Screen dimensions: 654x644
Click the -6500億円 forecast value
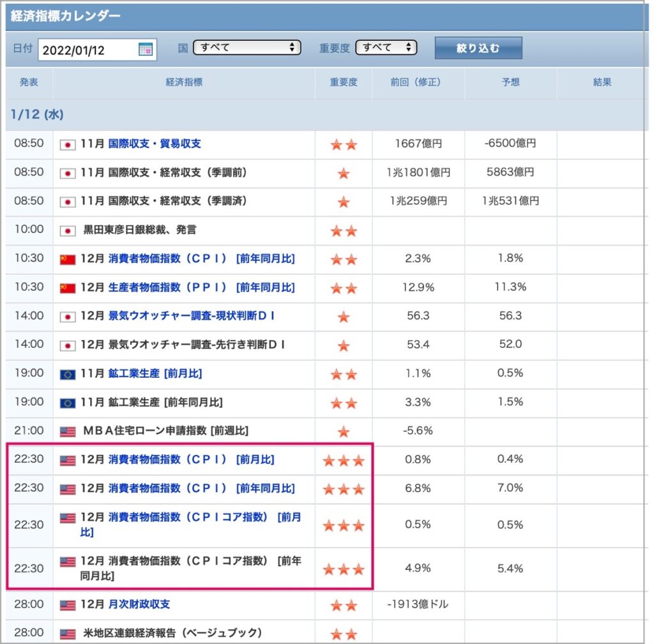pyautogui.click(x=510, y=143)
